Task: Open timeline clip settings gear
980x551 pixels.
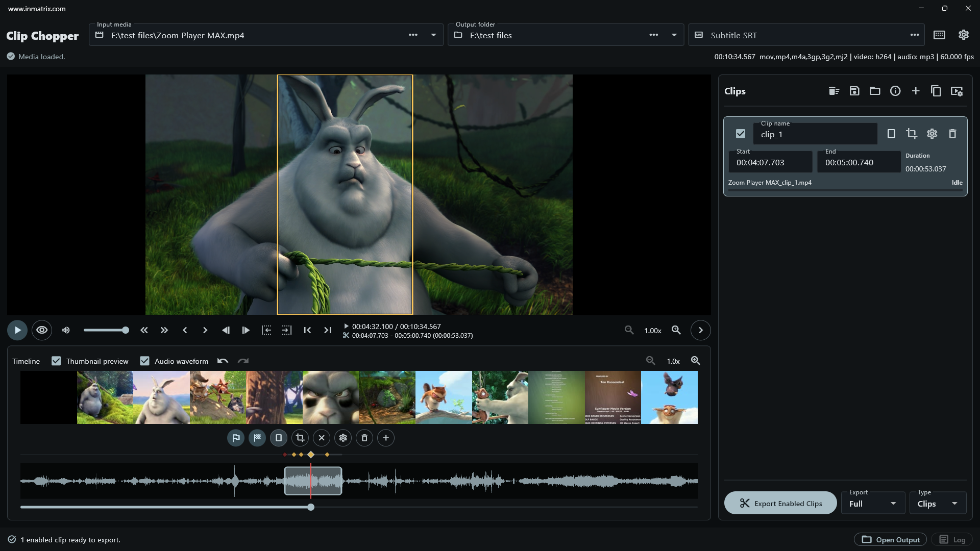Action: [x=343, y=438]
